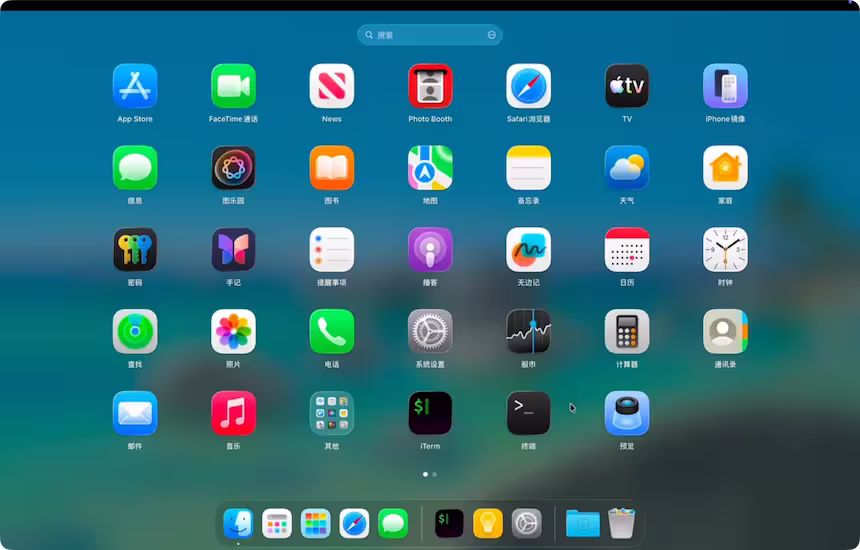Open the Dock calendar-grid icon beside Finder
Image resolution: width=860 pixels, height=550 pixels.
(x=277, y=523)
